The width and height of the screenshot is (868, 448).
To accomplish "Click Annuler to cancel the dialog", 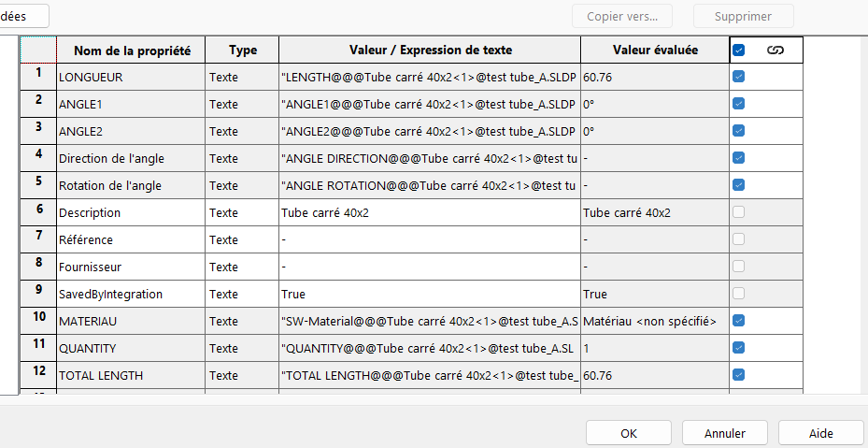I will point(725,433).
